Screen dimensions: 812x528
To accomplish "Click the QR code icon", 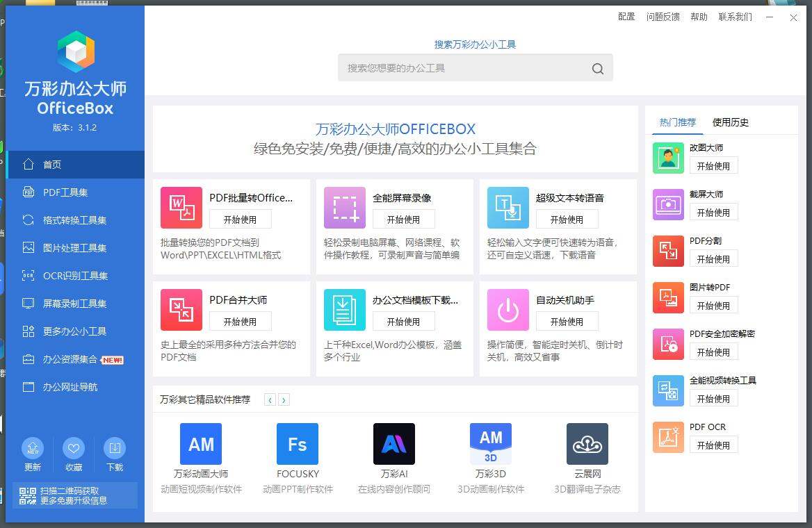I will (27, 496).
